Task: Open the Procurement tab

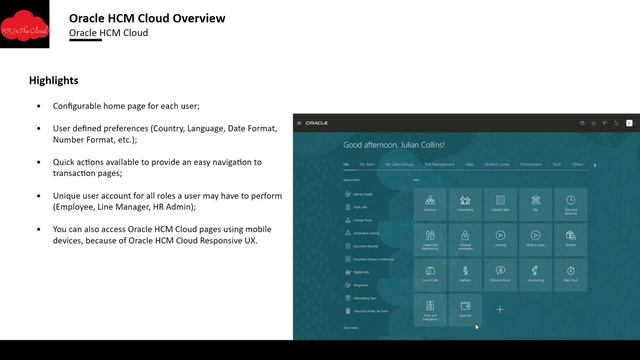Action: coord(531,164)
